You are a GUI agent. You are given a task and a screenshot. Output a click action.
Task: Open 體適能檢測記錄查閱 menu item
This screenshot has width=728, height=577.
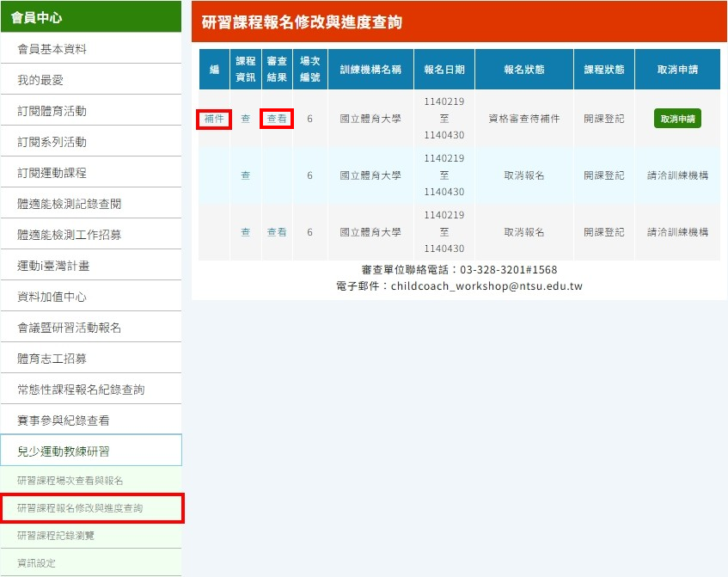click(x=91, y=204)
